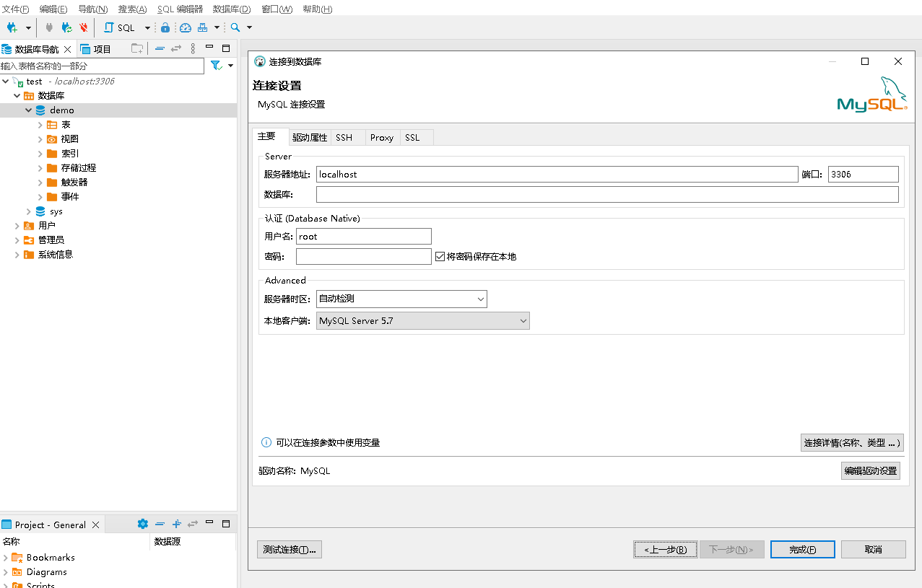This screenshot has width=922, height=588.
Task: Click the empty 数据库 name field
Action: (x=607, y=194)
